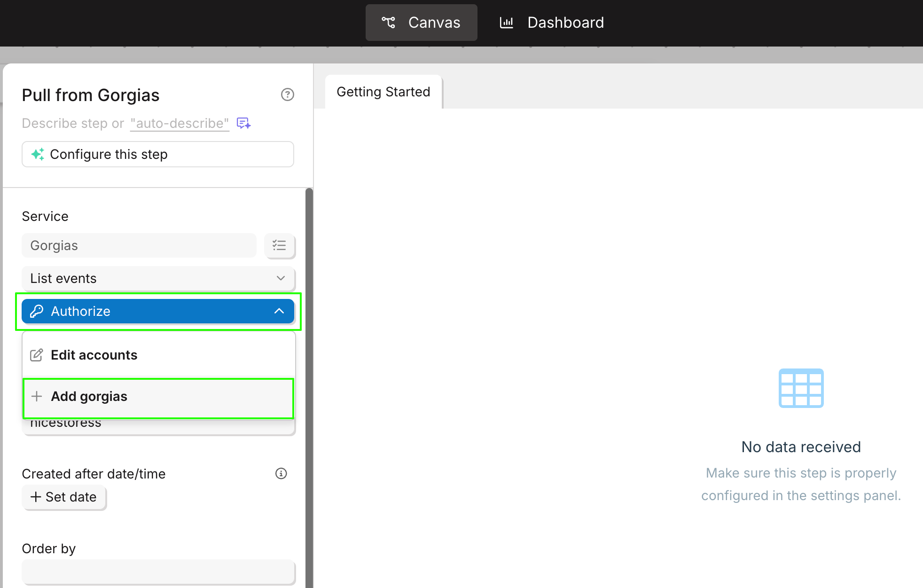
Task: Open the Order by dropdown field
Action: 158,572
